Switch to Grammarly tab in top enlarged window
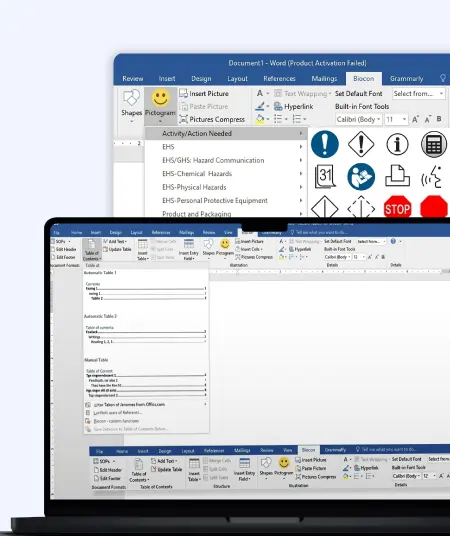The width and height of the screenshot is (450, 536). (x=407, y=79)
